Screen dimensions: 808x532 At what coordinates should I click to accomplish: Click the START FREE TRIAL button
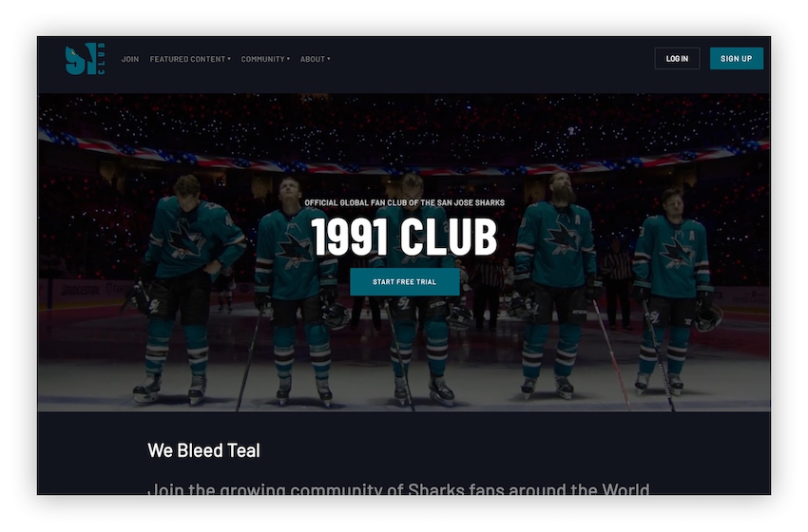click(405, 282)
